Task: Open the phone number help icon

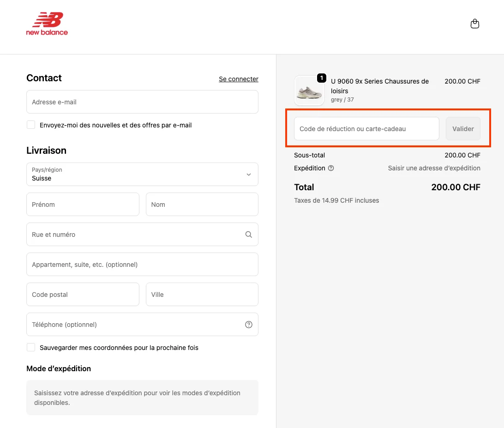Action: tap(249, 325)
